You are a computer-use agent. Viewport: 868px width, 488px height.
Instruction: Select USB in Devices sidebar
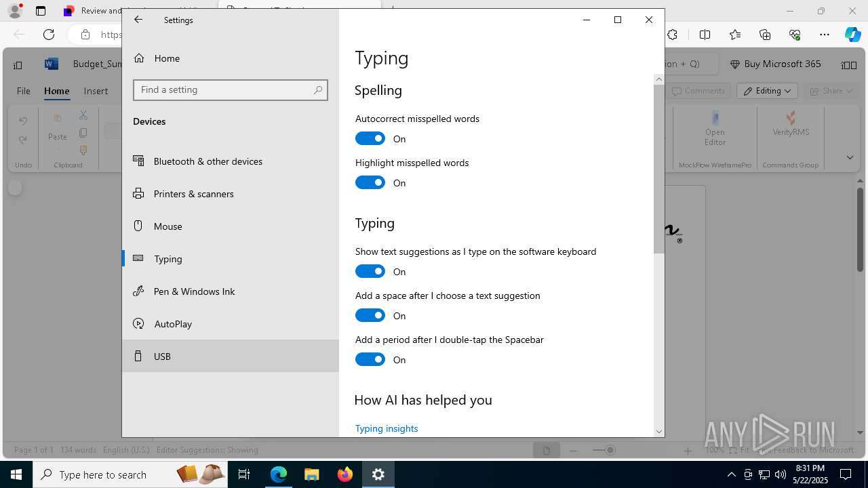pyautogui.click(x=231, y=356)
